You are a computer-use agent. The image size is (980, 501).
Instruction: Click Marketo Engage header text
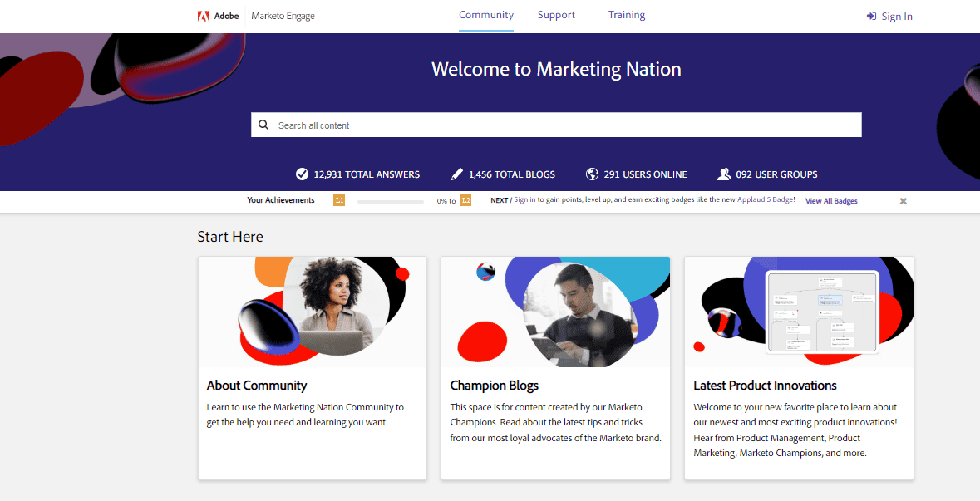(283, 17)
